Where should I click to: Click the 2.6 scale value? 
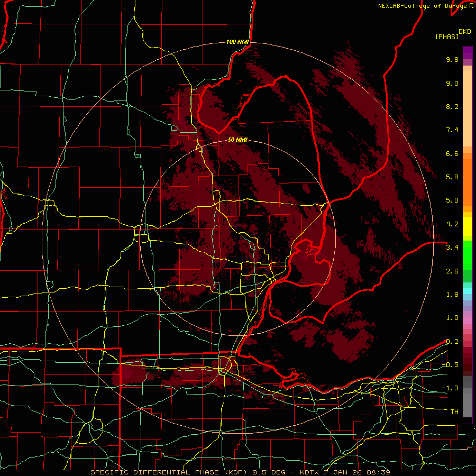pyautogui.click(x=452, y=271)
